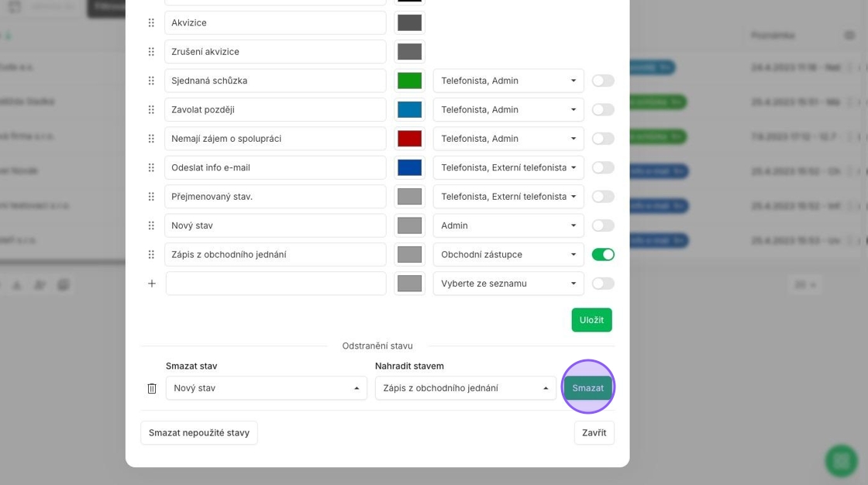
Task: Click the empty new state name field
Action: coord(275,284)
